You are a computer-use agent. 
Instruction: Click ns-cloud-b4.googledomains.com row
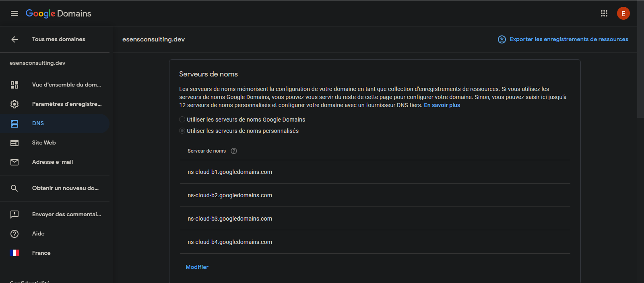pos(375,242)
